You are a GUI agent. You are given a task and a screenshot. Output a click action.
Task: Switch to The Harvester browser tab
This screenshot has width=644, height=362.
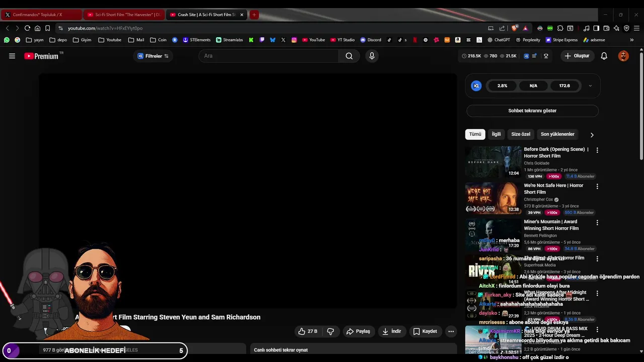point(124,15)
